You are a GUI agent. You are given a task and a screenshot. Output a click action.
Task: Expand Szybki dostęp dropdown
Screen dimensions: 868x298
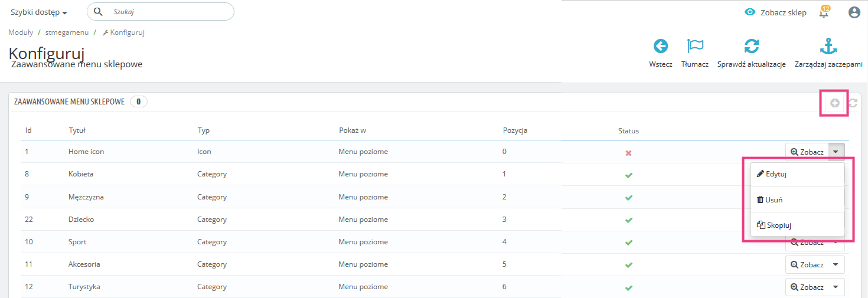[39, 12]
